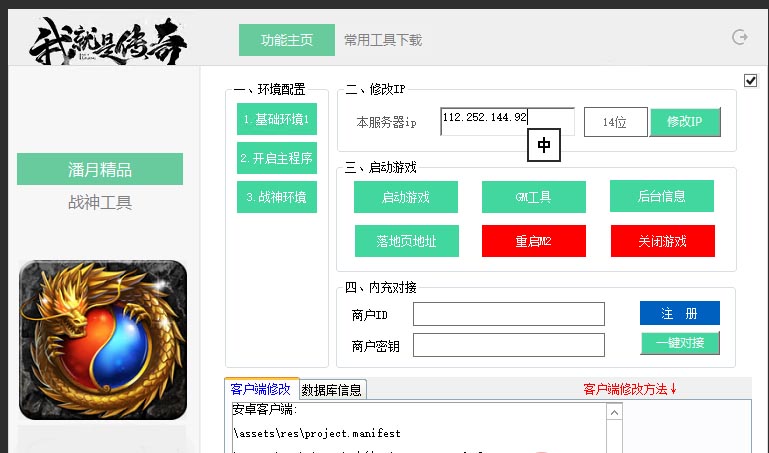
Task: Click the 我就是传奇 logo
Action: point(108,41)
